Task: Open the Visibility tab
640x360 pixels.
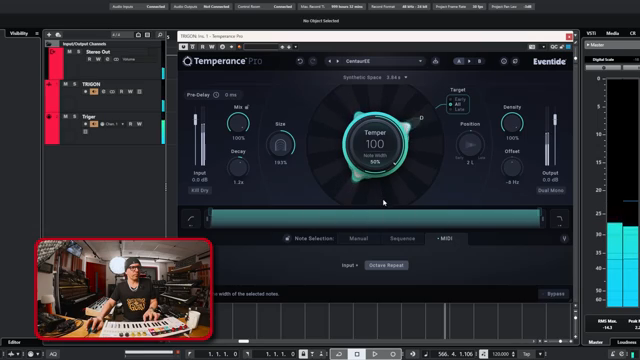Action: pos(19,33)
